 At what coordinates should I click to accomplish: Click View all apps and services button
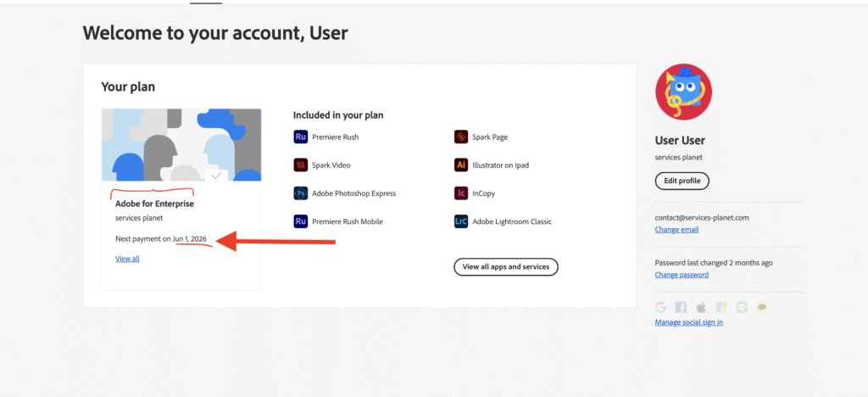click(506, 267)
